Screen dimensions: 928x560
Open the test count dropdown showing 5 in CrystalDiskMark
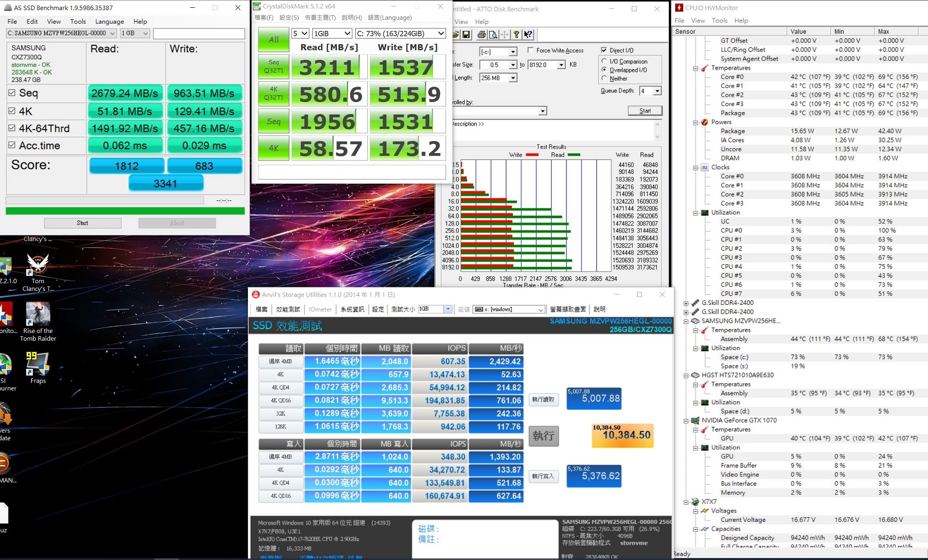click(300, 33)
